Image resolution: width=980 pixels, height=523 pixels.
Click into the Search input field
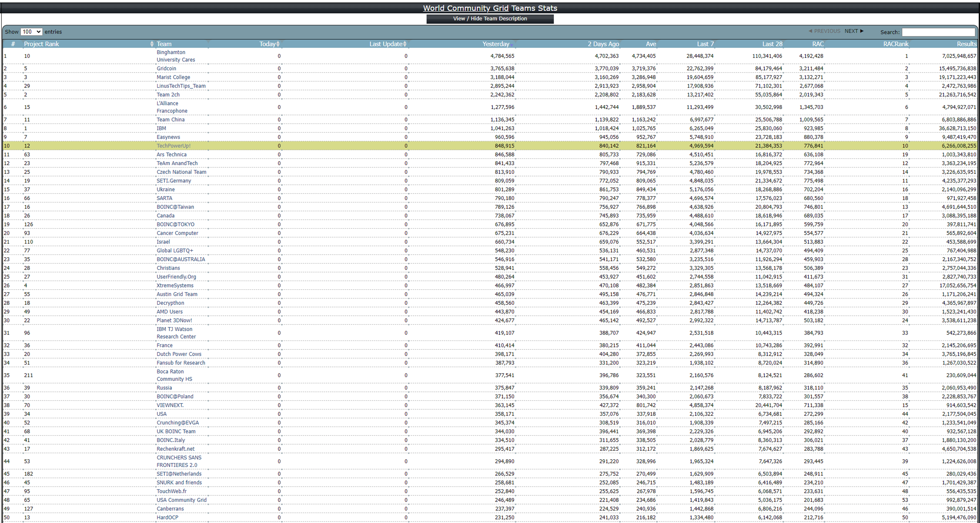[938, 32]
